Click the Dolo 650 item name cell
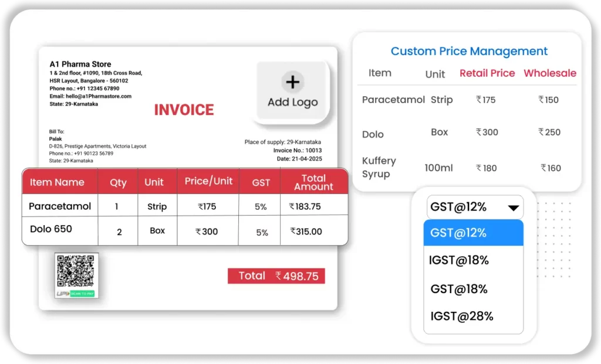 click(50, 229)
